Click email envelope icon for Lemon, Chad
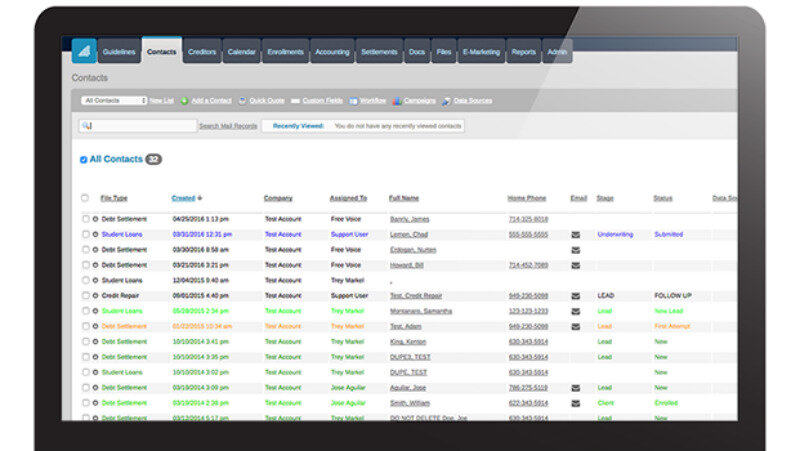This screenshot has width=800, height=451. point(575,235)
